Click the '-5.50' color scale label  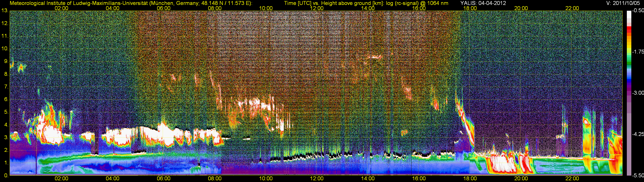click(x=638, y=176)
